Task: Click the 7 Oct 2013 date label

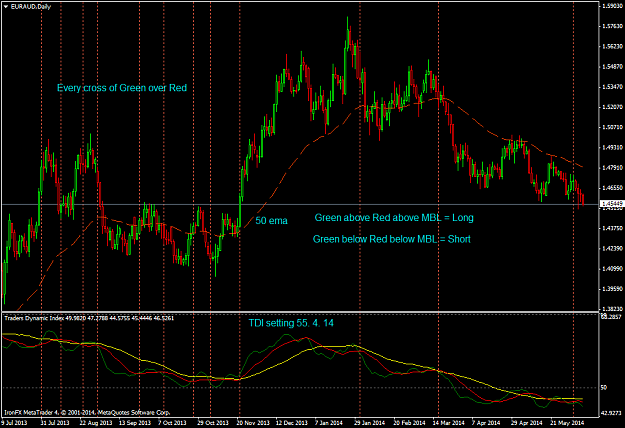Action: click(x=172, y=422)
